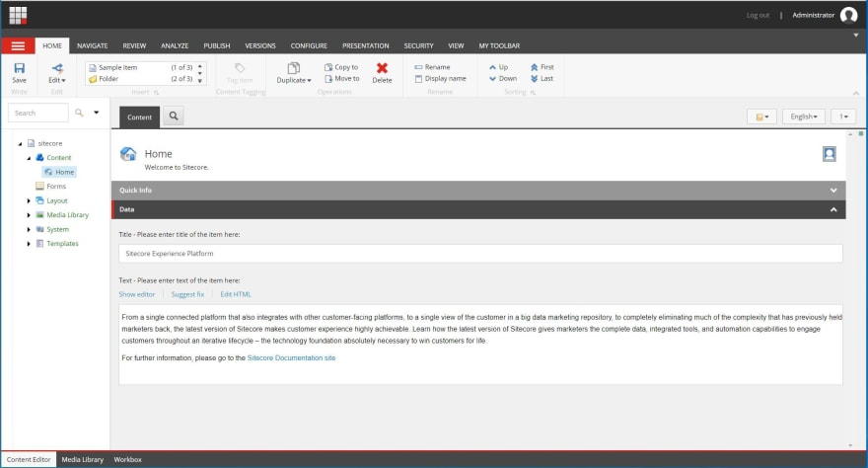Click Display name command
This screenshot has height=468, width=868.
440,79
